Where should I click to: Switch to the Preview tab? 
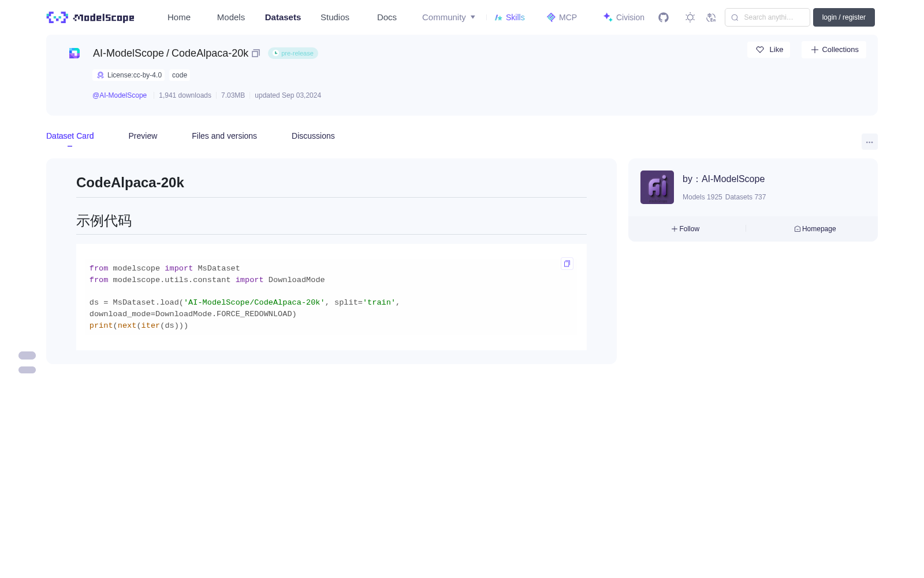coord(143,136)
